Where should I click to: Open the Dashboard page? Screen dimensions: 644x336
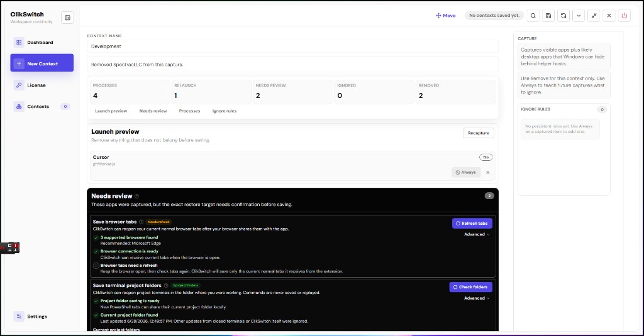(x=42, y=42)
